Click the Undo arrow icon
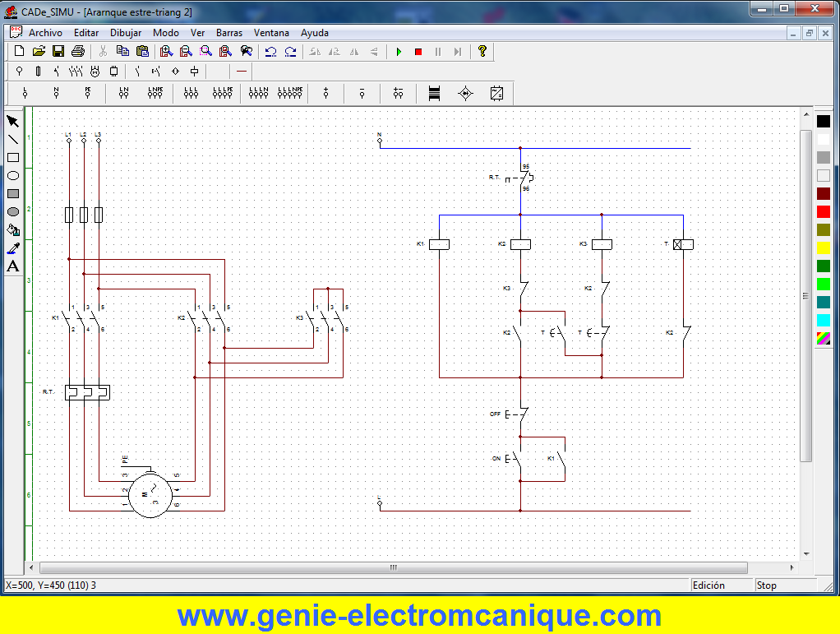The width and height of the screenshot is (840, 634). click(x=270, y=52)
